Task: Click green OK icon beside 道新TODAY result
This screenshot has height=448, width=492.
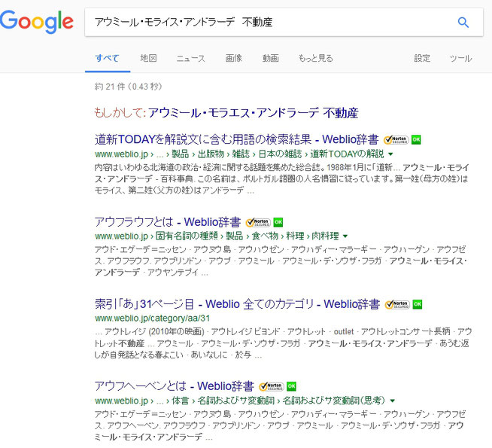Action: click(x=416, y=139)
